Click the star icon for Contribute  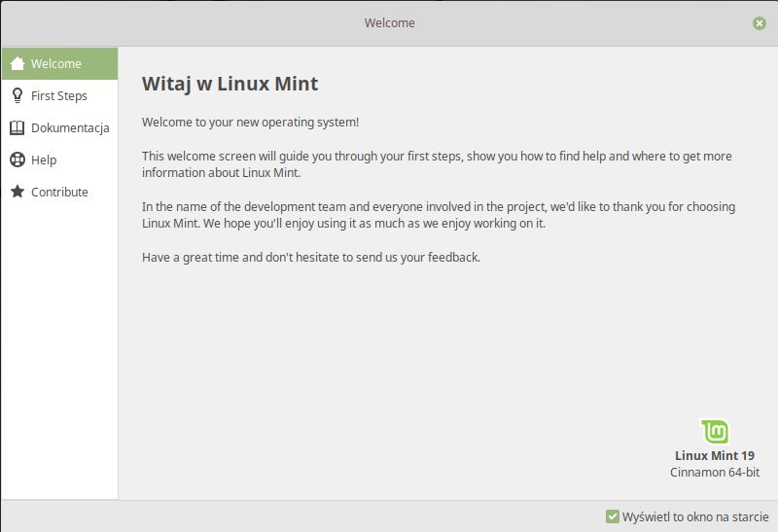pyautogui.click(x=18, y=192)
